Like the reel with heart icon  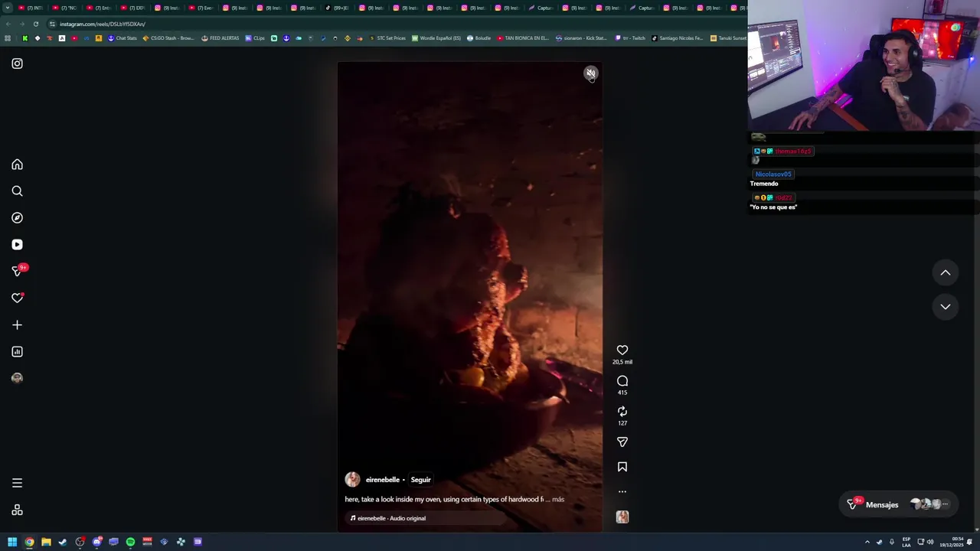pos(622,350)
